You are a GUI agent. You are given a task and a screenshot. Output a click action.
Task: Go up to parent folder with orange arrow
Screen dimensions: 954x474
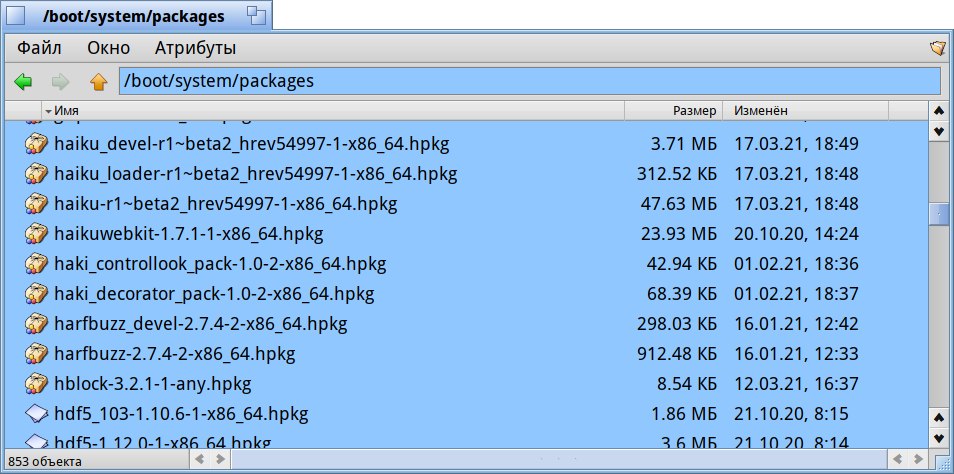pos(99,82)
